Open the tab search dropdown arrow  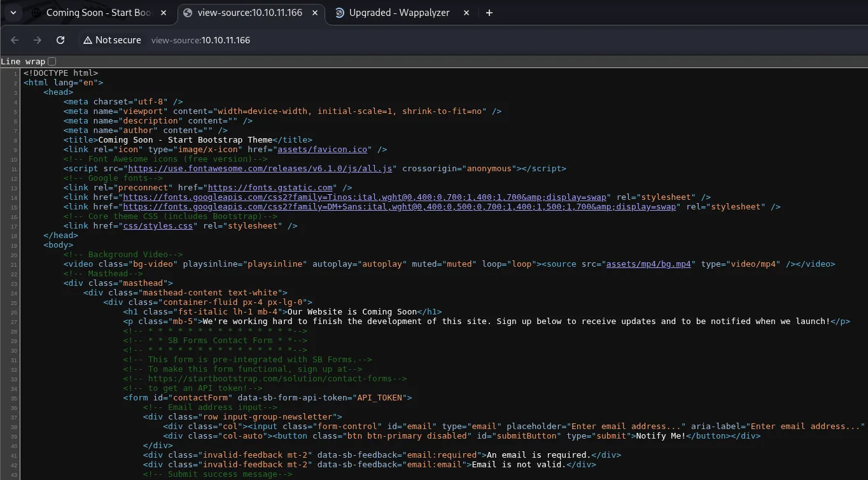click(x=13, y=13)
